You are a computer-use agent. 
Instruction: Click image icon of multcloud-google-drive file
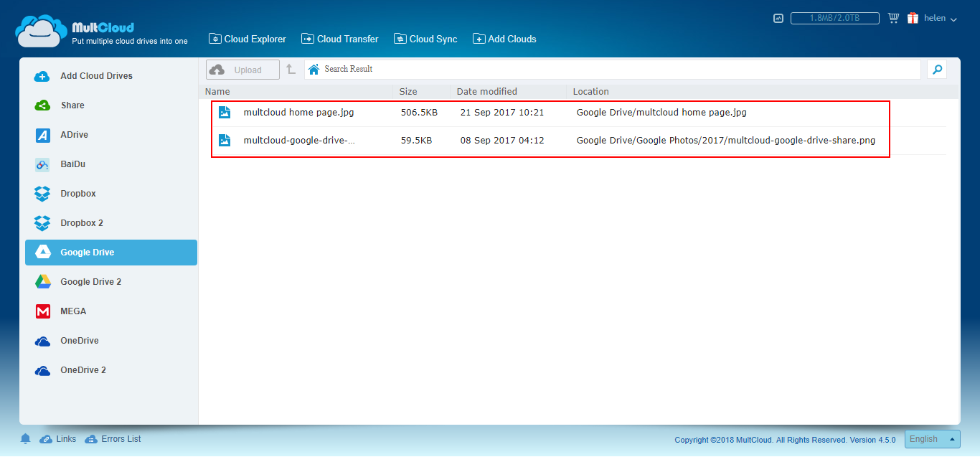coord(225,140)
